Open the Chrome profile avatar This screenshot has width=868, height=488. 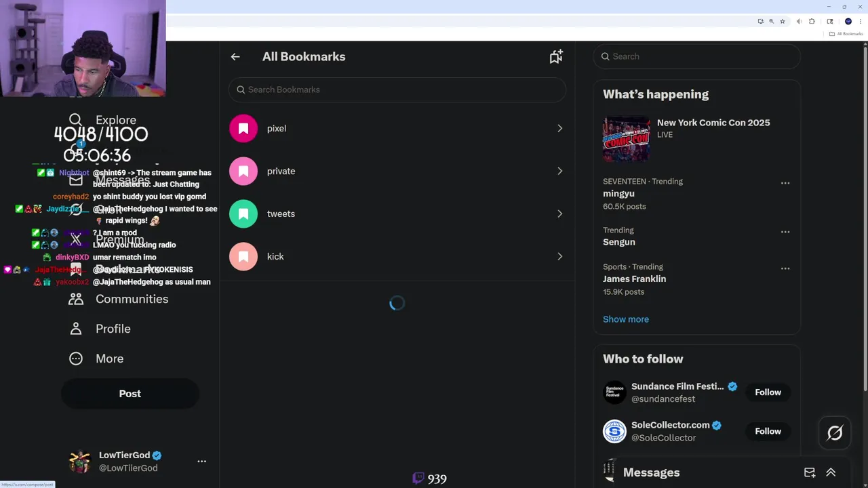[x=848, y=21]
